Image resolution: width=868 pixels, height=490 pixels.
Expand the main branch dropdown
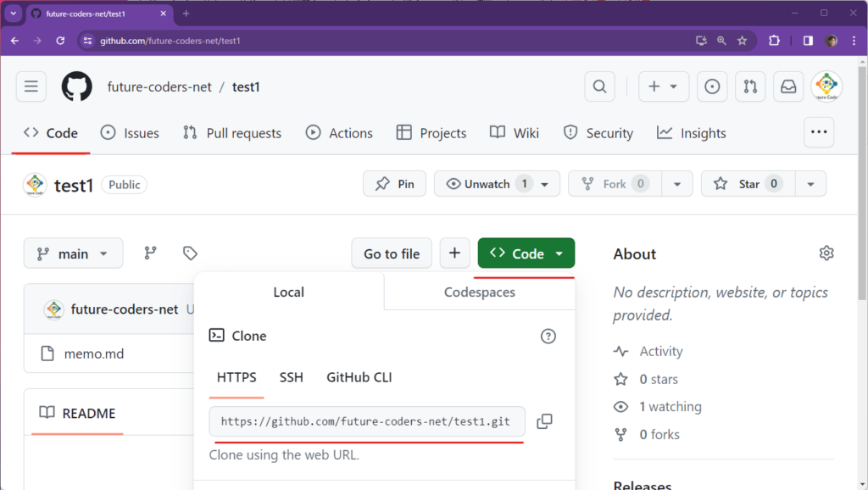pos(74,253)
